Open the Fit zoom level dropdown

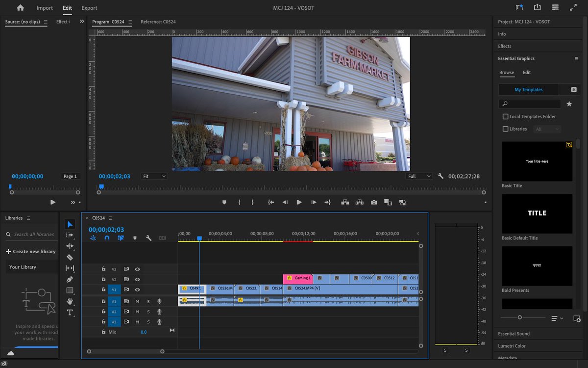(154, 176)
